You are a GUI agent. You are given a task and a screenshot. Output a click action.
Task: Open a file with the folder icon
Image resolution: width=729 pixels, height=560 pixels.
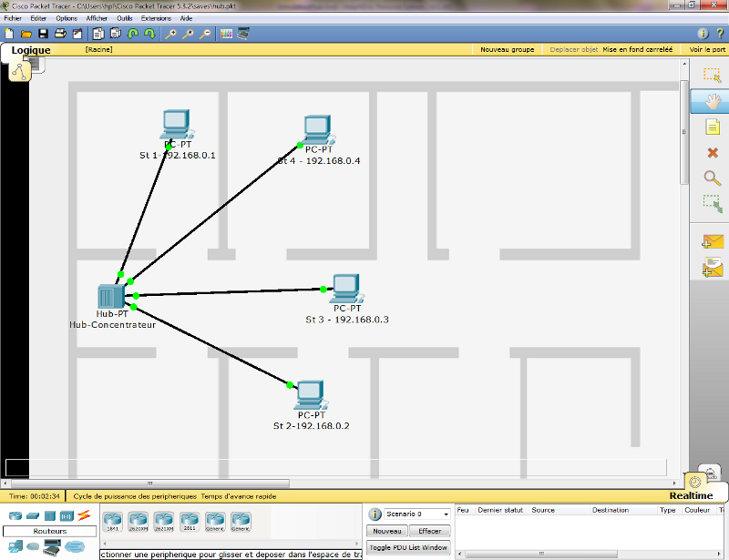(26, 34)
